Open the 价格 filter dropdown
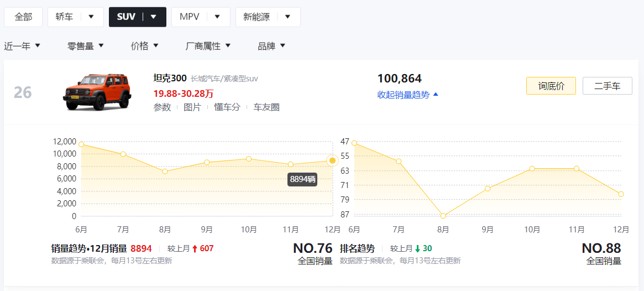The image size is (644, 291). coord(145,46)
